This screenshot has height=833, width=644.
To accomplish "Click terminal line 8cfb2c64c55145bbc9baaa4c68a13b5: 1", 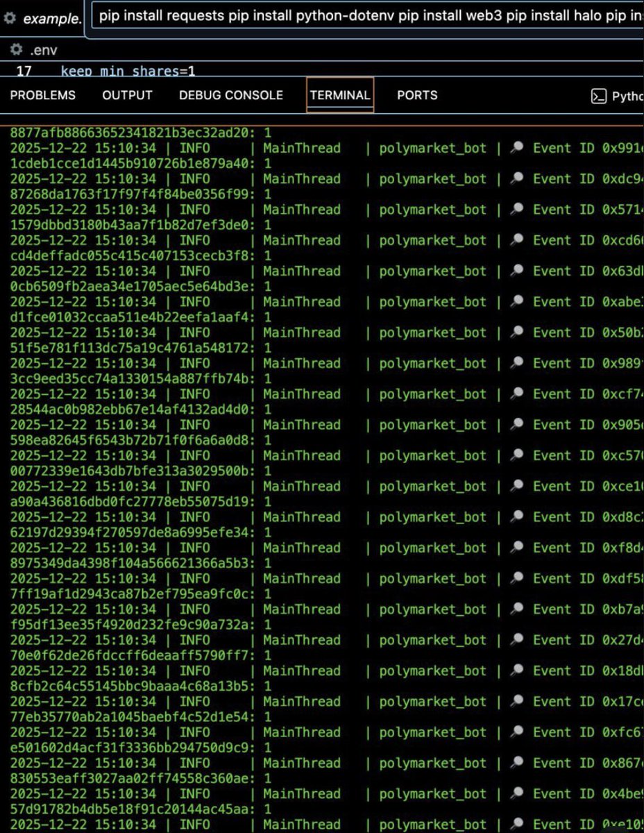I will click(x=141, y=687).
